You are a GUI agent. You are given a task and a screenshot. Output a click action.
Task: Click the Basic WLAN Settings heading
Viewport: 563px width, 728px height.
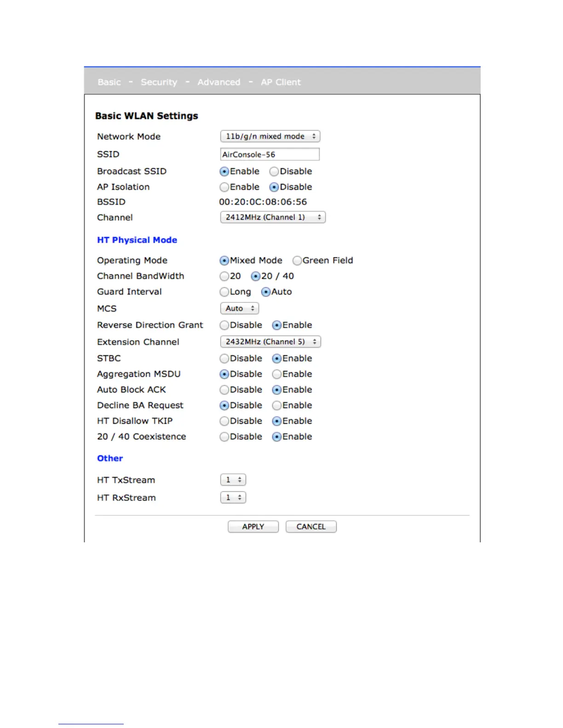click(x=147, y=116)
